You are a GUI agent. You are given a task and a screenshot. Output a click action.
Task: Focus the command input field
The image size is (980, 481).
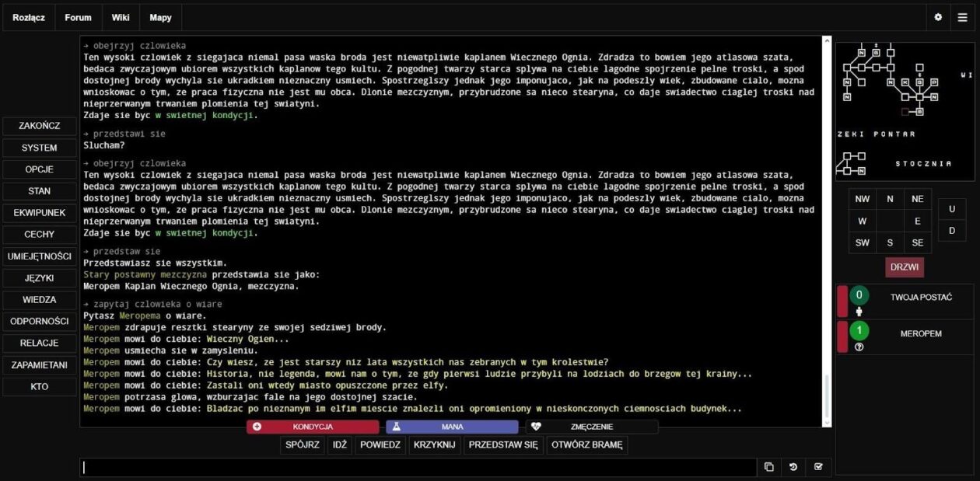tap(418, 467)
